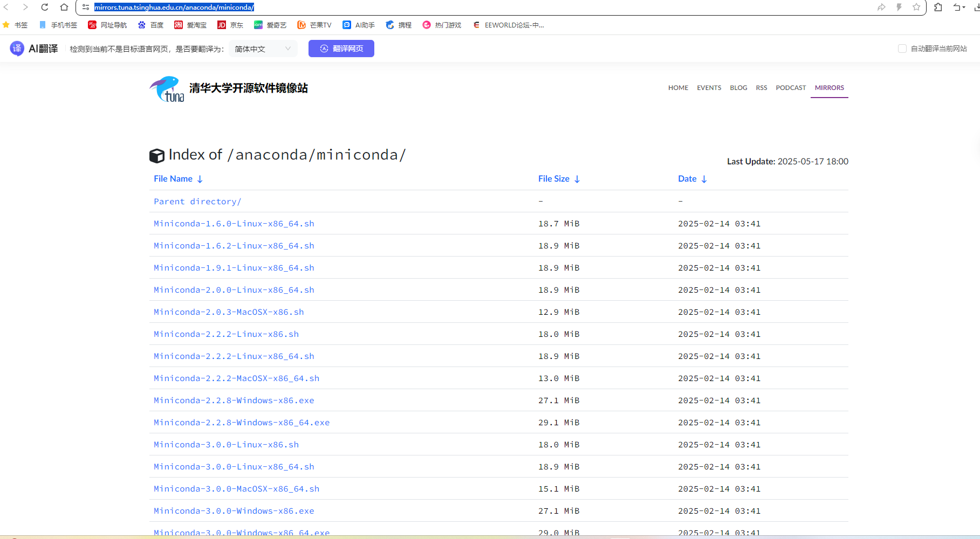This screenshot has width=980, height=539.
Task: Download Miniconda-2.2.8-Windows-x86_64.exe
Action: point(242,423)
